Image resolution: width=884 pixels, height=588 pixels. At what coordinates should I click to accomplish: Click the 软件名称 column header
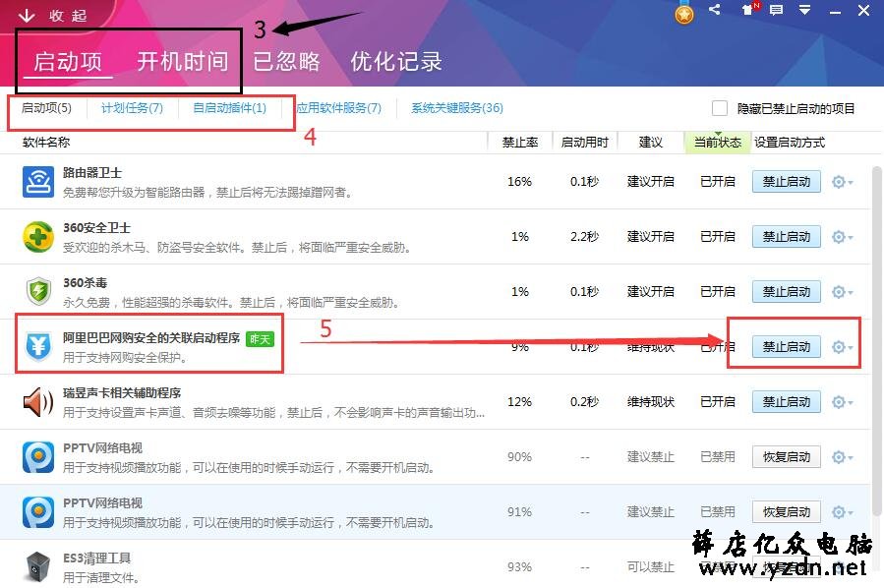46,142
